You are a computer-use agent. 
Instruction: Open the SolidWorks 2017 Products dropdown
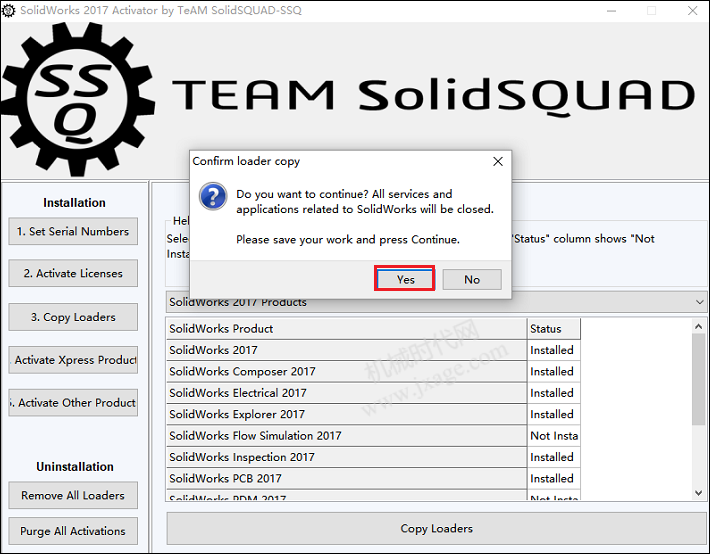click(x=437, y=302)
